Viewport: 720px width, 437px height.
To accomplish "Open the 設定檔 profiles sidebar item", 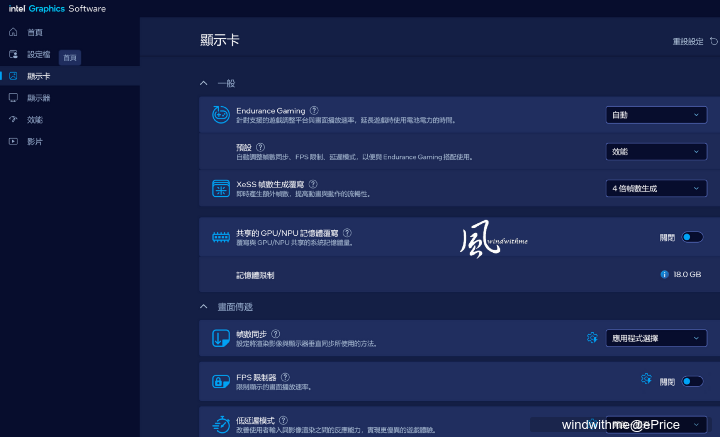I will 70,54.
